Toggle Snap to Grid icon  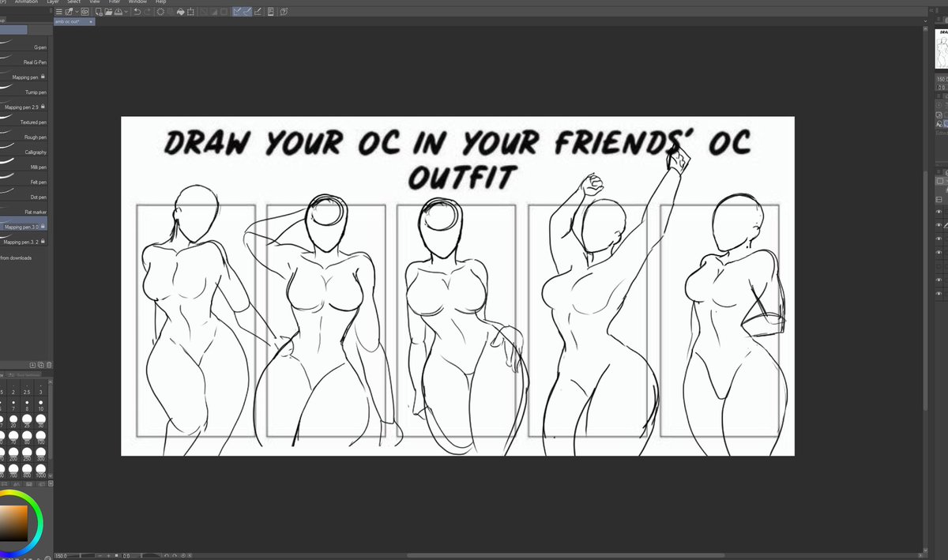257,12
